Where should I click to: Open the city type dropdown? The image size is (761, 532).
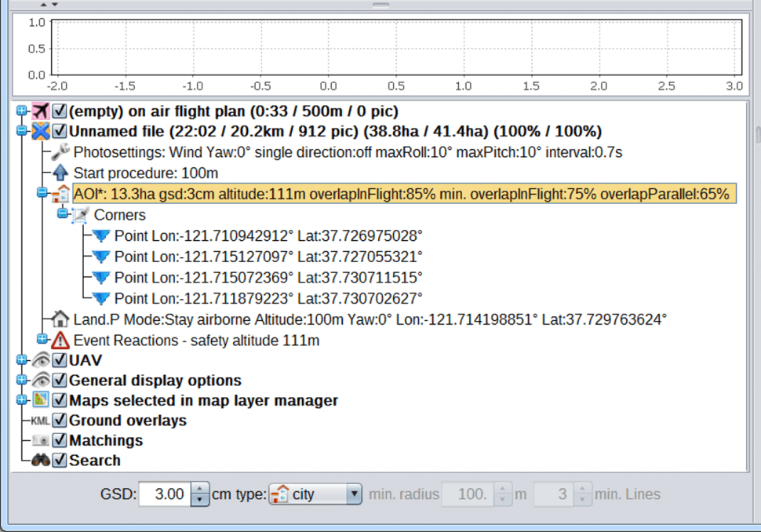(353, 494)
